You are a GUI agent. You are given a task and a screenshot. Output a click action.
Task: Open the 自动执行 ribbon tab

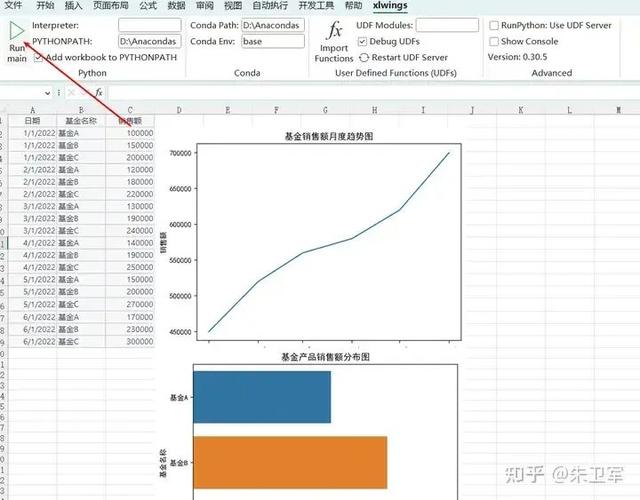click(x=270, y=5)
